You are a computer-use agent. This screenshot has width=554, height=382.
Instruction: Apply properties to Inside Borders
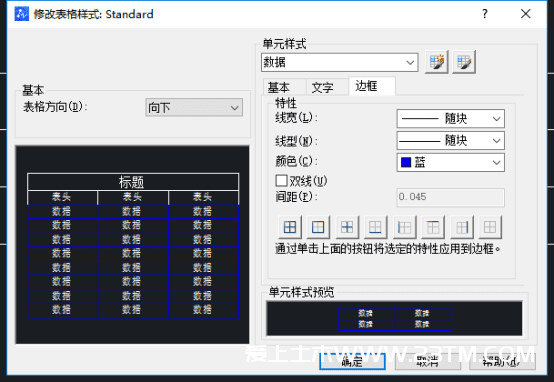tap(347, 227)
